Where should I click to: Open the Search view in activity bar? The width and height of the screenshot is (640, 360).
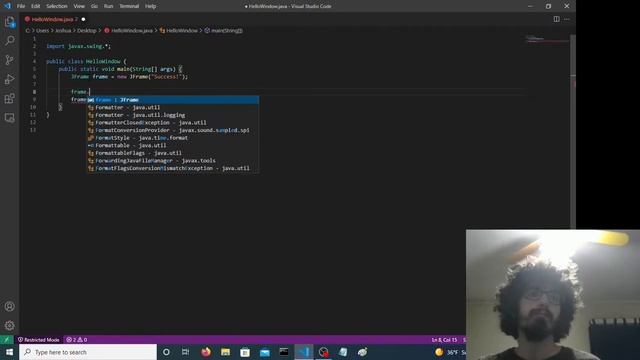[x=9, y=40]
